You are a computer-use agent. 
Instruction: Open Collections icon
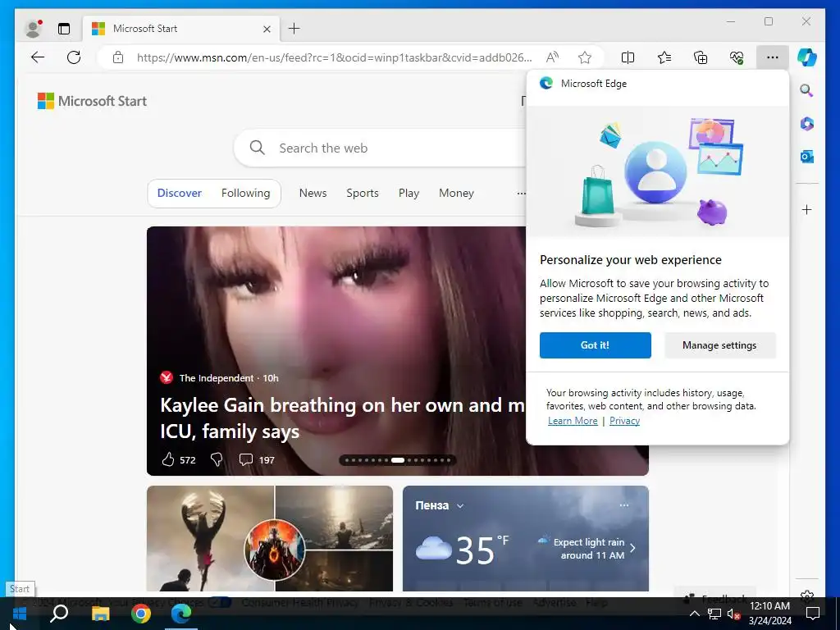(701, 57)
